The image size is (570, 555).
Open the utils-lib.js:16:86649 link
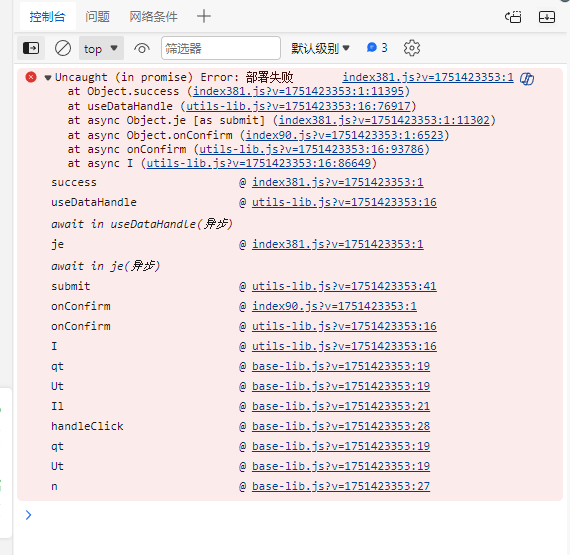point(258,163)
